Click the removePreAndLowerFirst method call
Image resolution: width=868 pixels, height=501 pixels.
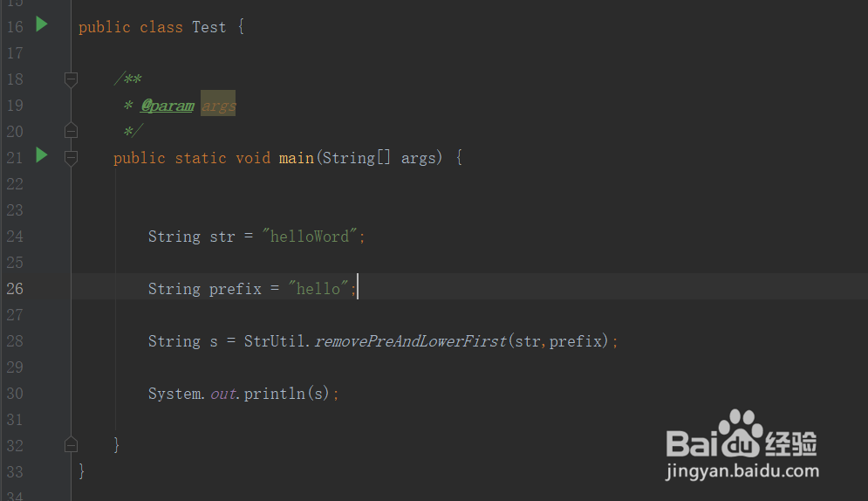[x=410, y=341]
